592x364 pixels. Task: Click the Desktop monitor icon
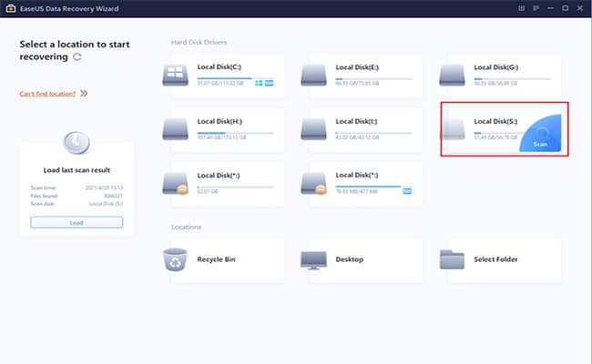click(x=313, y=260)
